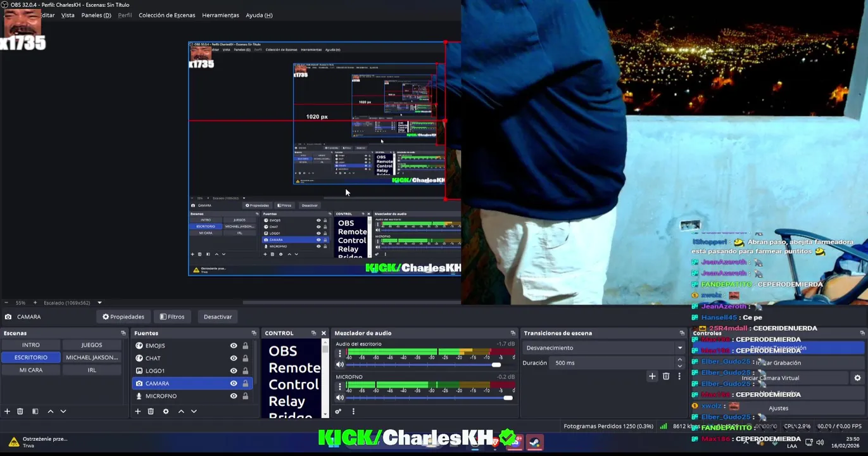
Task: Unlock the CHAT source
Action: tap(245, 358)
